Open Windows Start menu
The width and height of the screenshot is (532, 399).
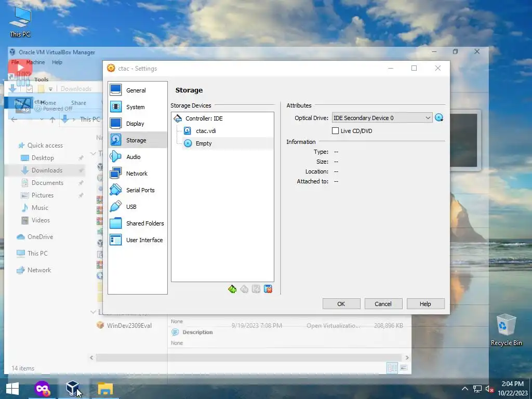[x=12, y=389]
